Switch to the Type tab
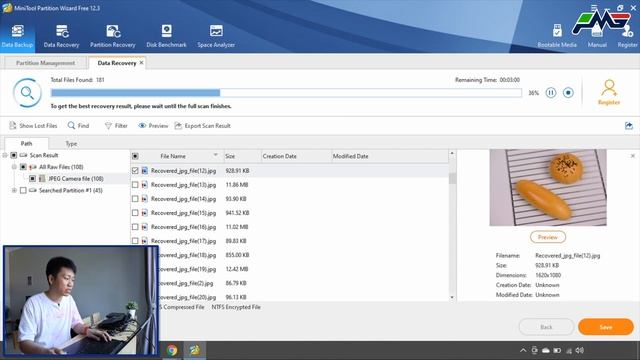The height and width of the screenshot is (360, 640). click(71, 144)
